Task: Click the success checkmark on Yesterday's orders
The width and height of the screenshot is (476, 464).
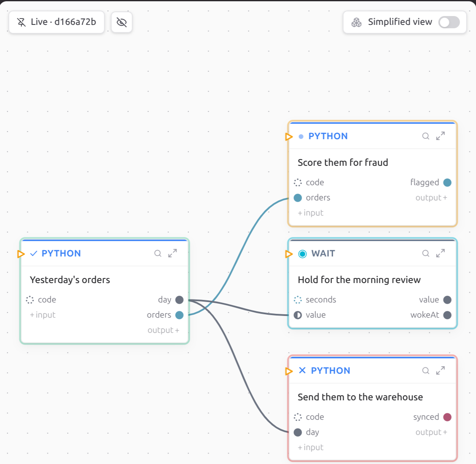Action: click(x=34, y=253)
